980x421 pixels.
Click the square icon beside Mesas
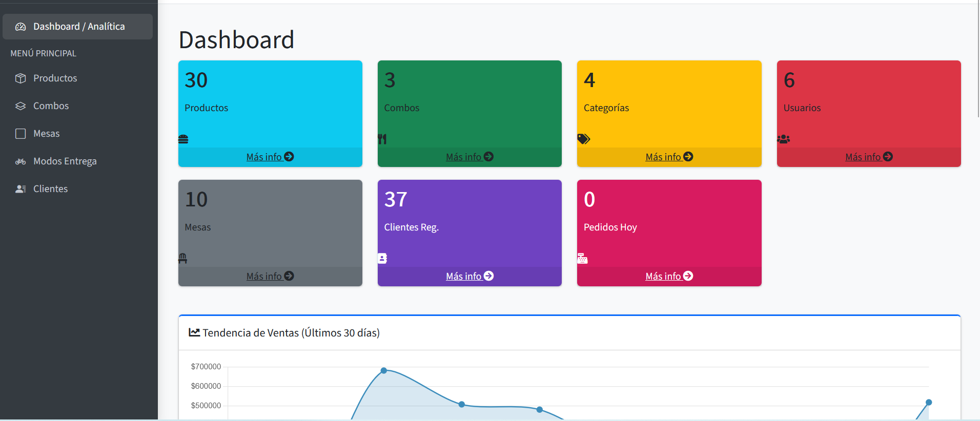21,134
